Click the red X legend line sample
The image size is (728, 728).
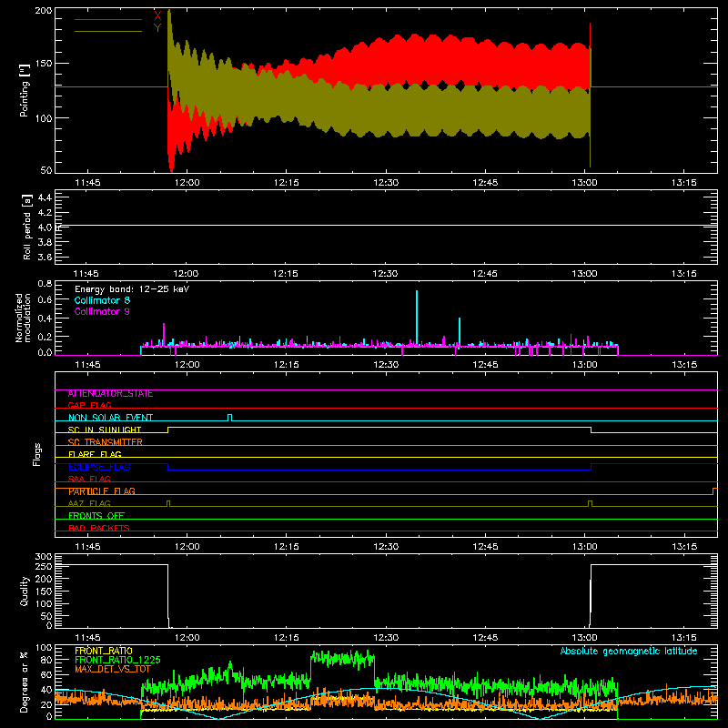[108, 19]
